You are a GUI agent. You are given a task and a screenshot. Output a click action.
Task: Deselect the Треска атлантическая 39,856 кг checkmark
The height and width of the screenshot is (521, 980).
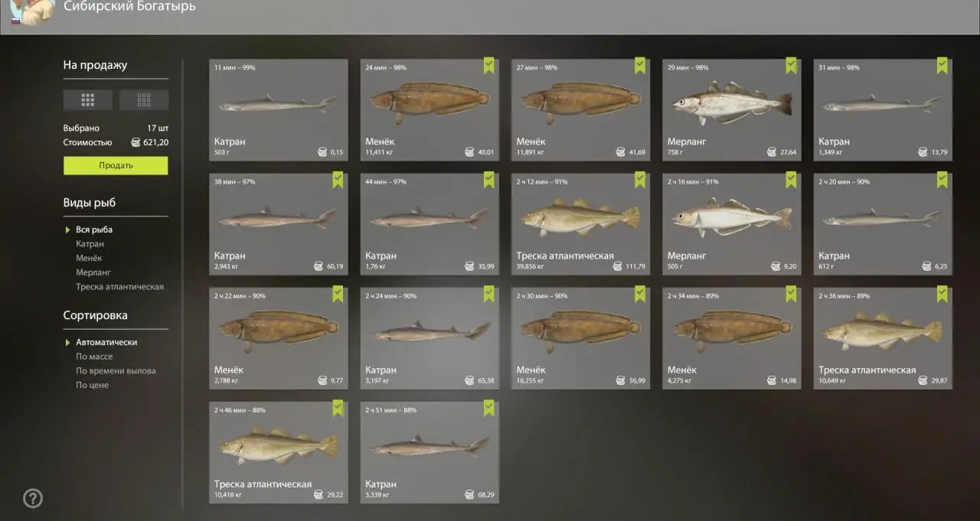point(640,180)
